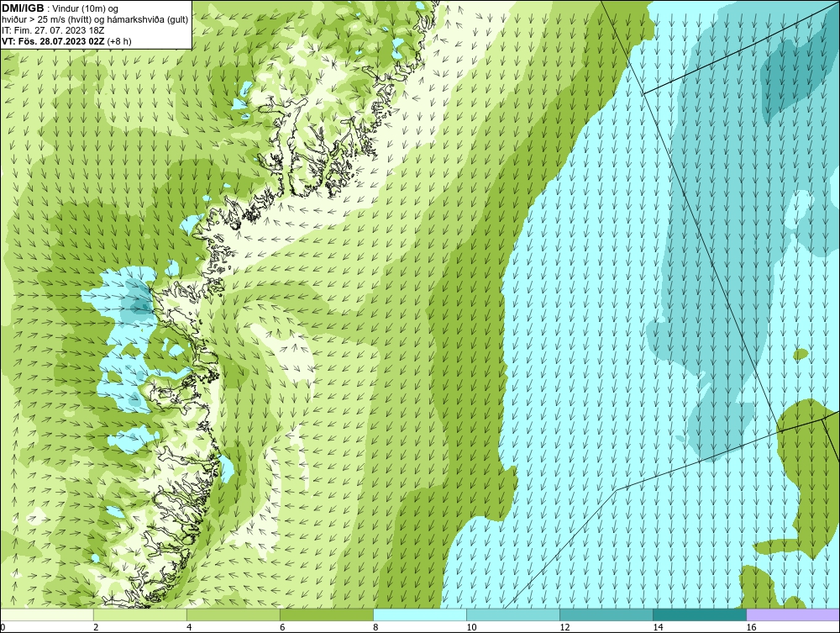Click the 8–10 m/s light cyan legend swatch
Viewport: 840px width, 633px height.
pyautogui.click(x=420, y=615)
